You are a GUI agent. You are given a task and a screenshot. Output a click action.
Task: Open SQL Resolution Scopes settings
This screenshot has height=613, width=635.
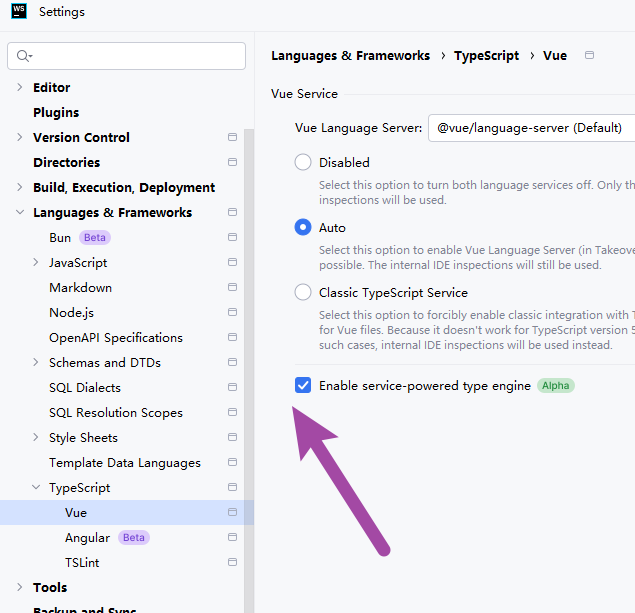[x=116, y=413]
